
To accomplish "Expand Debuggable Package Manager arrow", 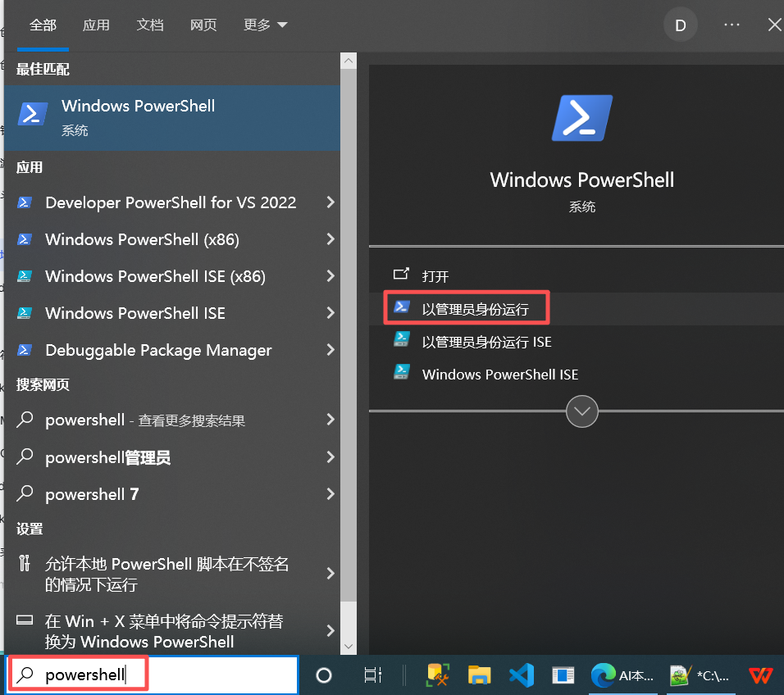I will pos(330,350).
